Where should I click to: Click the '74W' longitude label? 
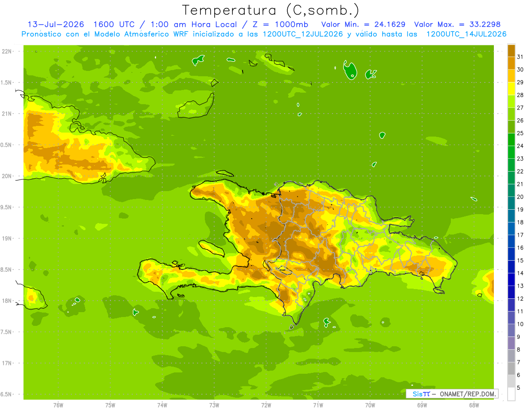pyautogui.click(x=162, y=405)
